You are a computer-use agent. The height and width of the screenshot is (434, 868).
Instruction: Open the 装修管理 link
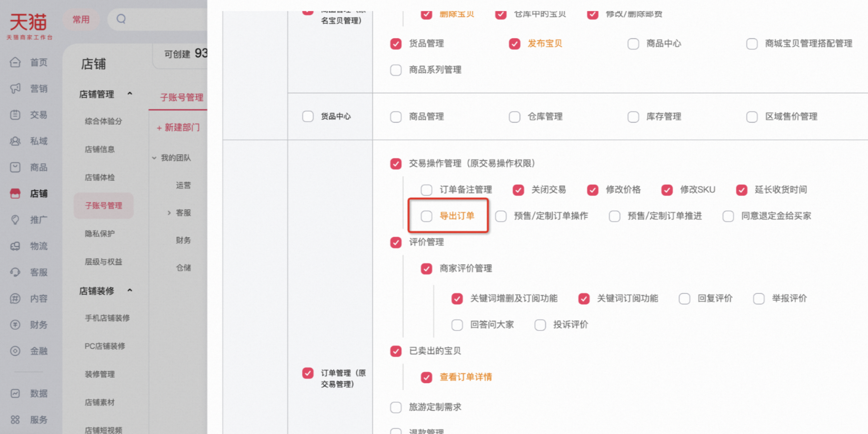pos(100,374)
